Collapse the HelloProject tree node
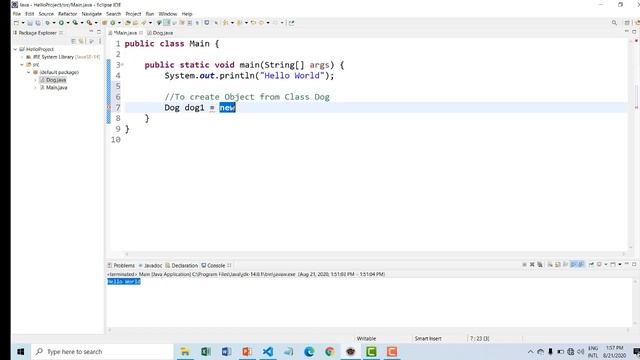 point(16,49)
